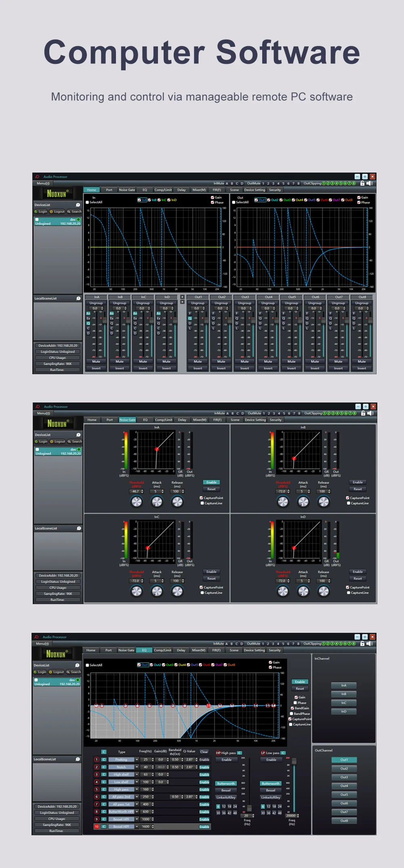This screenshot has height=868, width=404.
Task: Select Out6 in the OutChannel panel
Action: coord(344,803)
